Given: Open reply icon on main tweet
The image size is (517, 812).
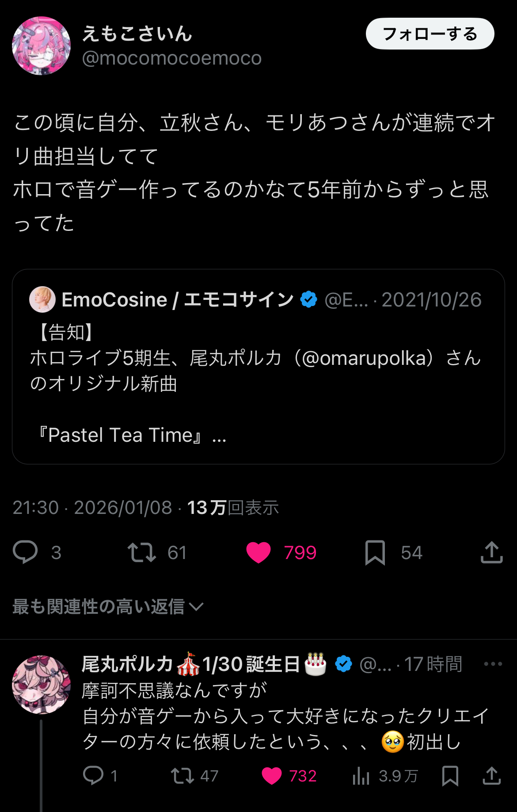Looking at the screenshot, I should [25, 552].
